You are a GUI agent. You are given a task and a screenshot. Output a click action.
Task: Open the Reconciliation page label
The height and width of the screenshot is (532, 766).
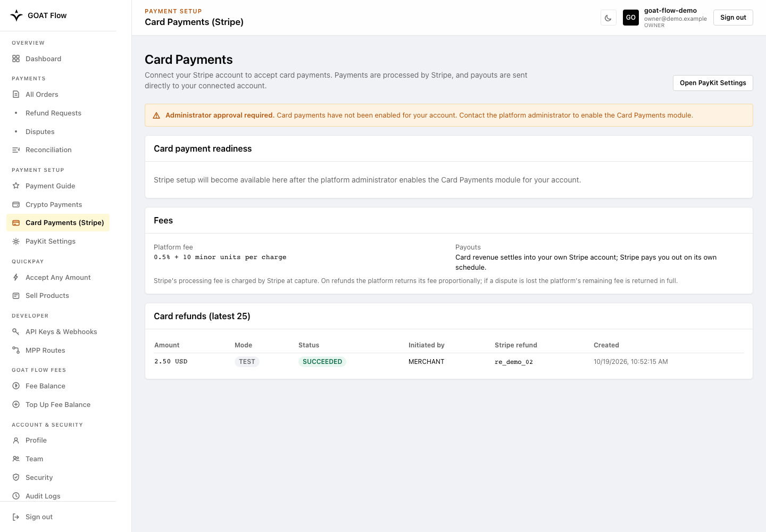48,150
